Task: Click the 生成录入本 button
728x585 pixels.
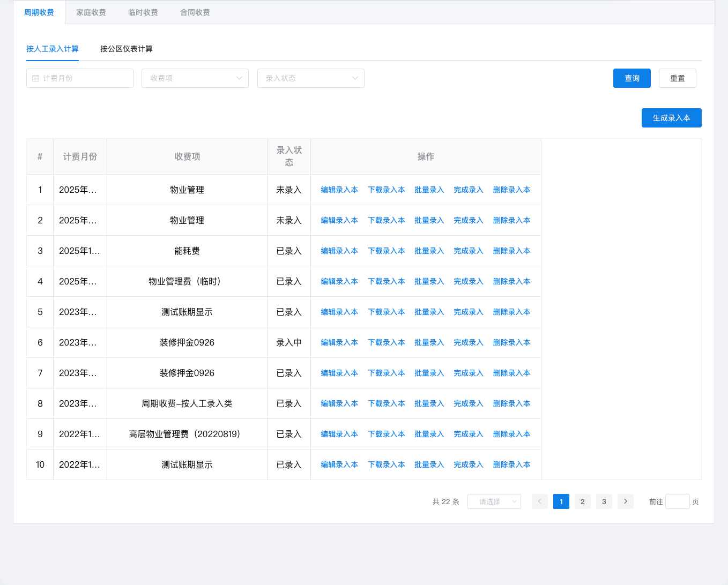Action: tap(671, 118)
